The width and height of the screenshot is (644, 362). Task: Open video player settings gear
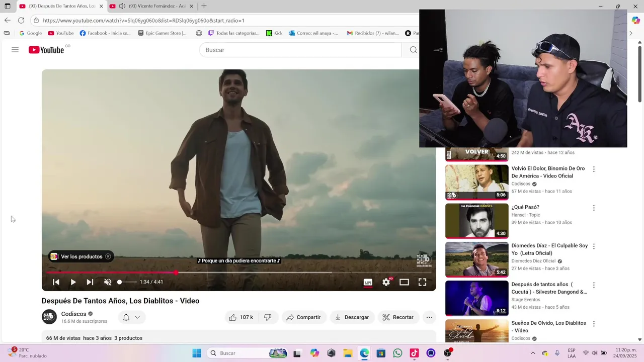(x=386, y=282)
